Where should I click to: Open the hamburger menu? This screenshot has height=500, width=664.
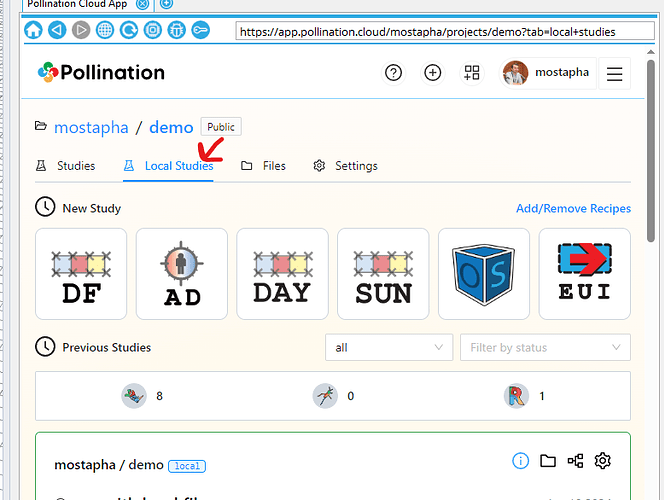(x=614, y=74)
